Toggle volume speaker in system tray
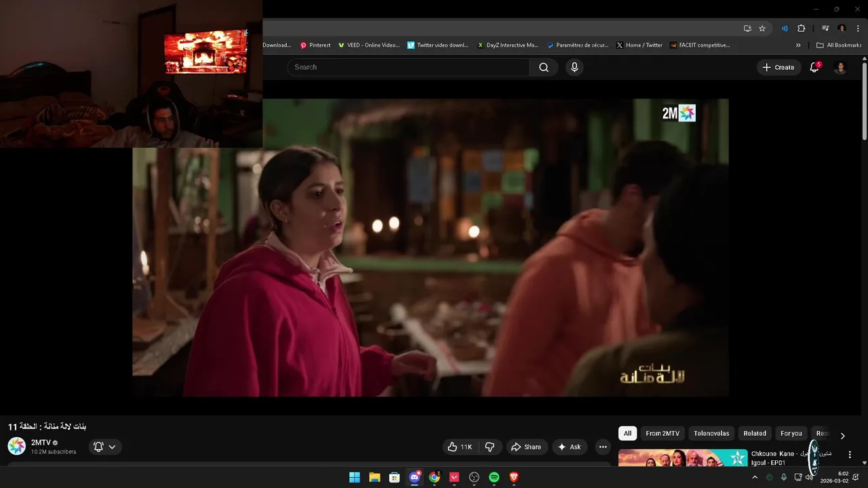The height and width of the screenshot is (488, 868). tap(809, 477)
